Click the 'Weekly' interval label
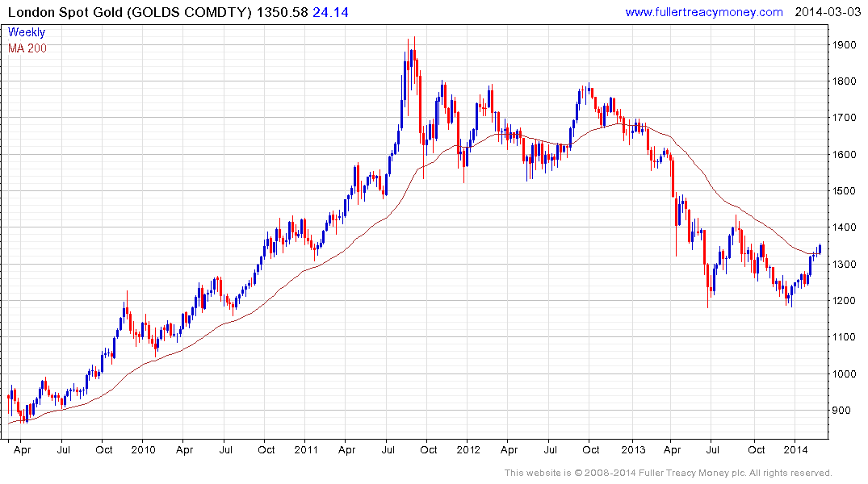 (x=27, y=32)
